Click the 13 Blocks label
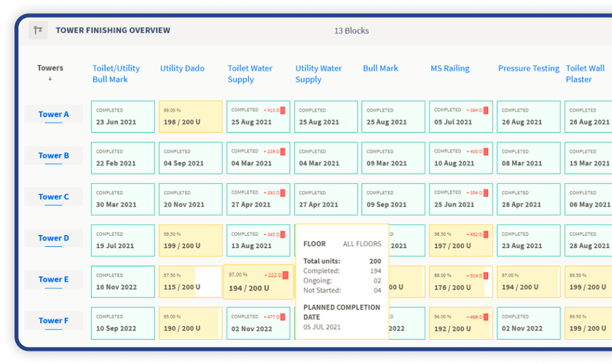612x364 pixels. 351,30
